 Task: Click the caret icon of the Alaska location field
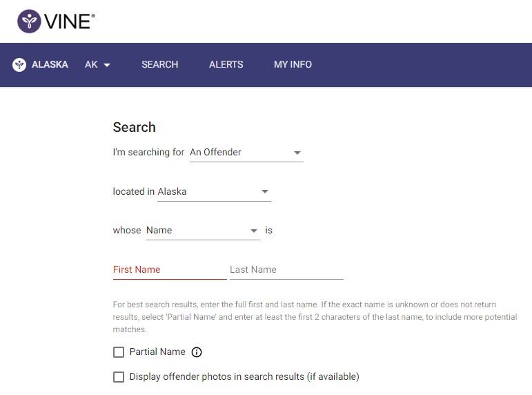coord(265,192)
